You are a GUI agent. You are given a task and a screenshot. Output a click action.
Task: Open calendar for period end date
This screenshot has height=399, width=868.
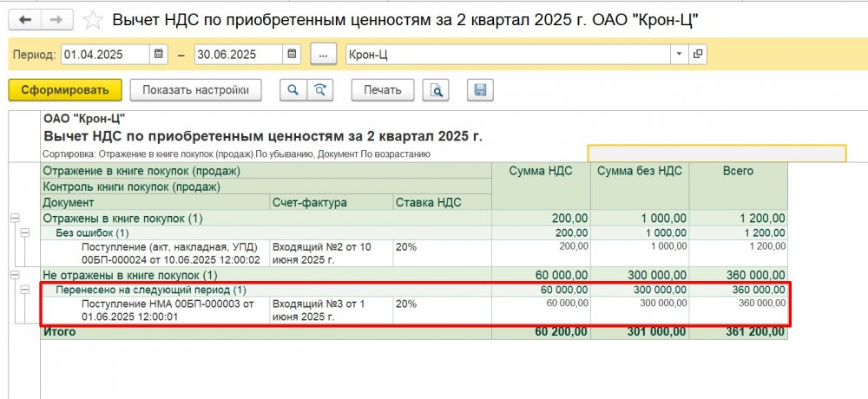pos(293,54)
